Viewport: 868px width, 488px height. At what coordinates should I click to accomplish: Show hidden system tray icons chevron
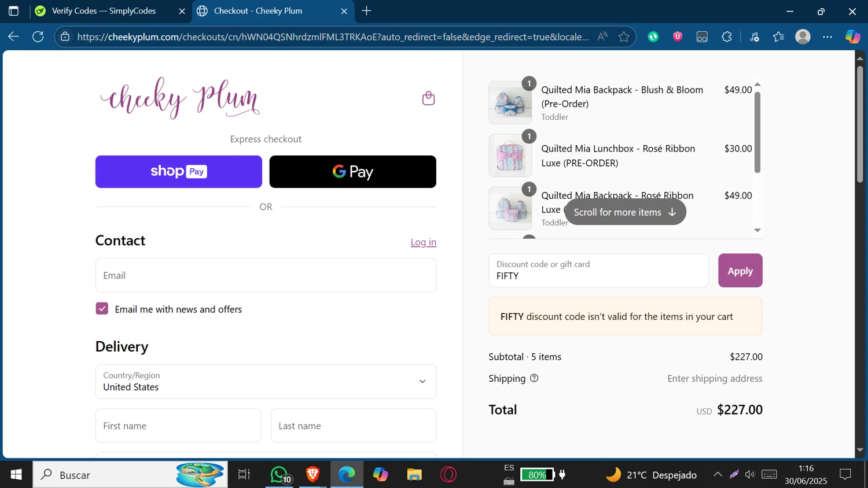coord(718,475)
